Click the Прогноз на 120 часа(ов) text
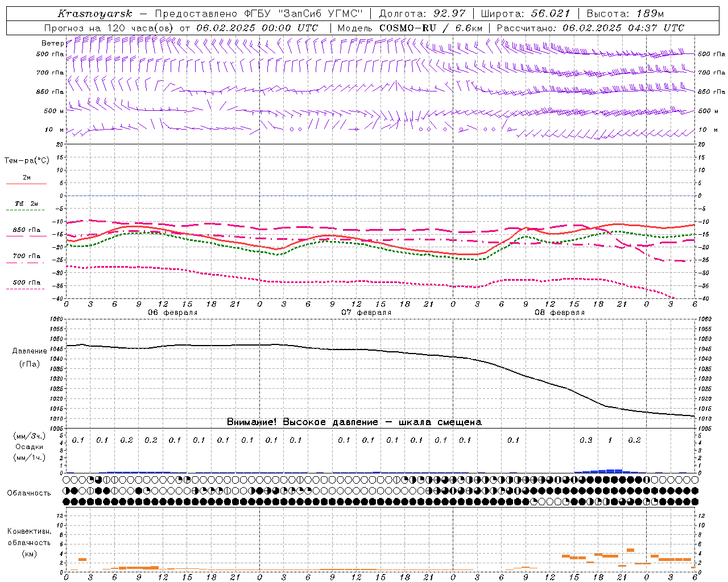Screen dimensions: 728x582 coord(109,28)
